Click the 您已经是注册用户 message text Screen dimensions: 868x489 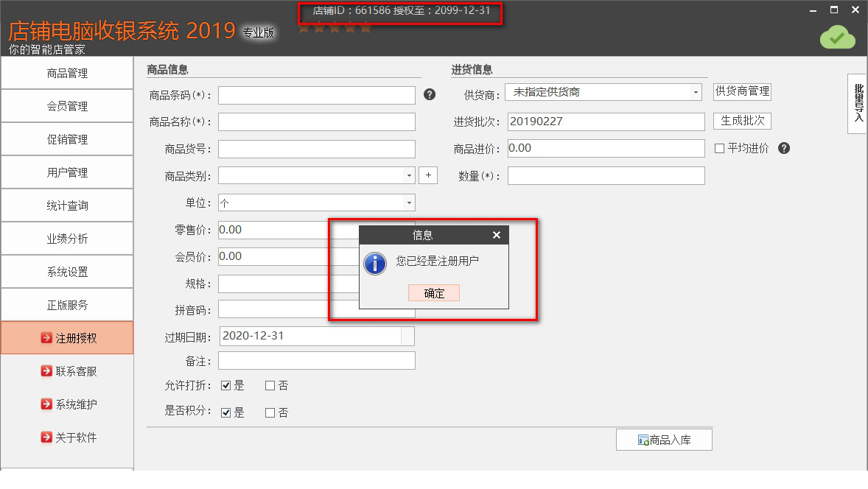(438, 261)
